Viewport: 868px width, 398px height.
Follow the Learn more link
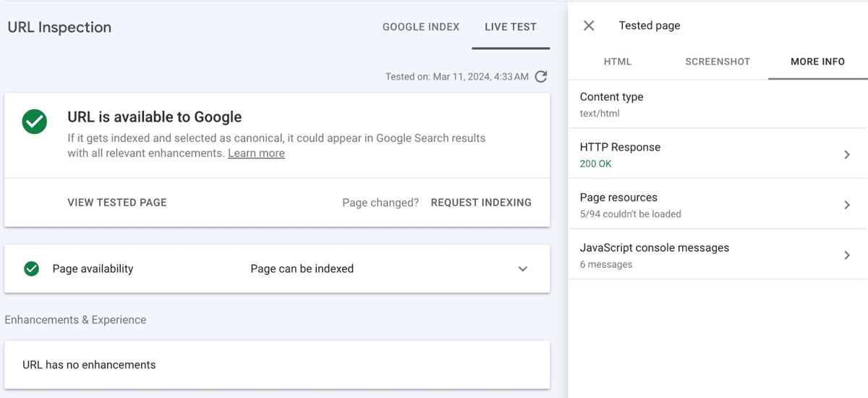click(256, 153)
